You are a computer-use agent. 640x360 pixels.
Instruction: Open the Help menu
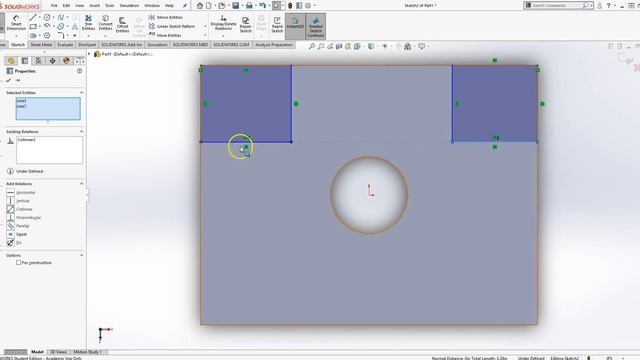pos(169,6)
